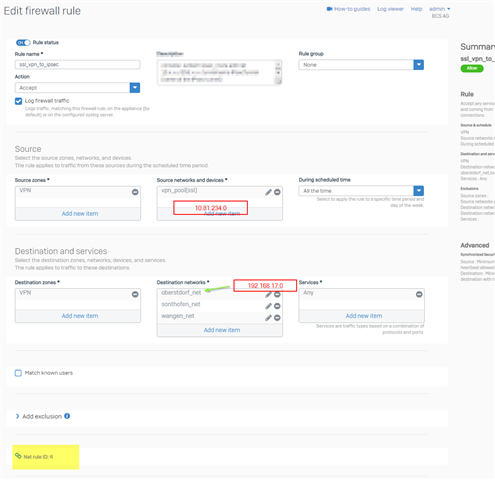The width and height of the screenshot is (495, 480).
Task: Open the Rule group dropdown
Action: (361, 65)
